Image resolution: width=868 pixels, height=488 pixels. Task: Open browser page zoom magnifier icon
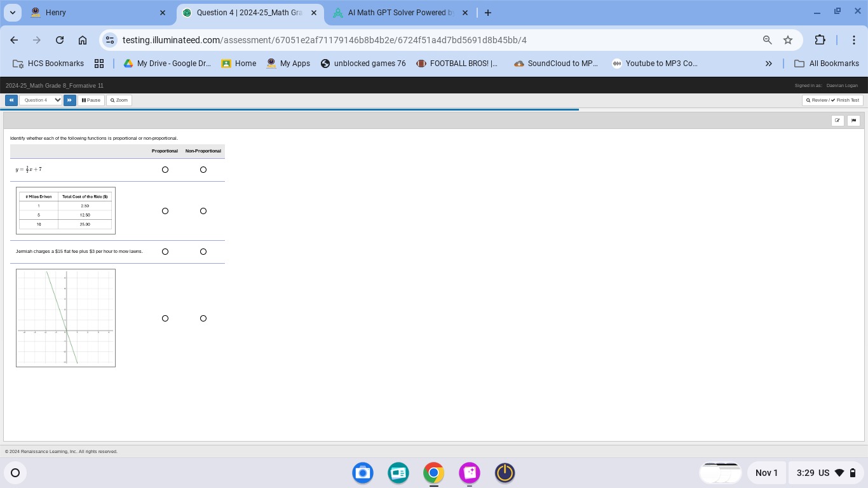(768, 40)
